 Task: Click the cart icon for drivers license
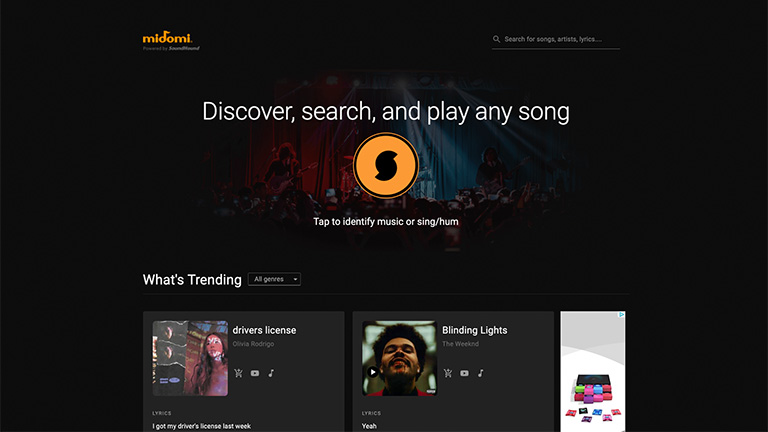pyautogui.click(x=239, y=373)
